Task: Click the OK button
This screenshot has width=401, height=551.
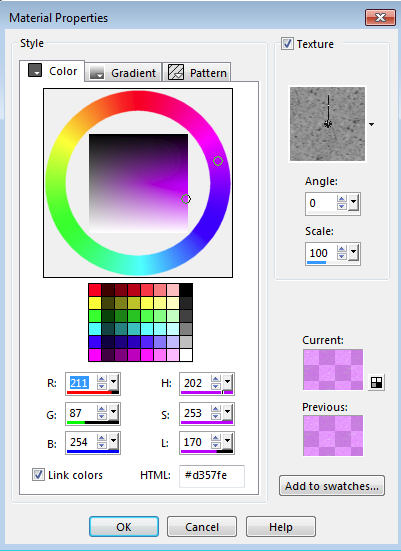Action: 124,526
